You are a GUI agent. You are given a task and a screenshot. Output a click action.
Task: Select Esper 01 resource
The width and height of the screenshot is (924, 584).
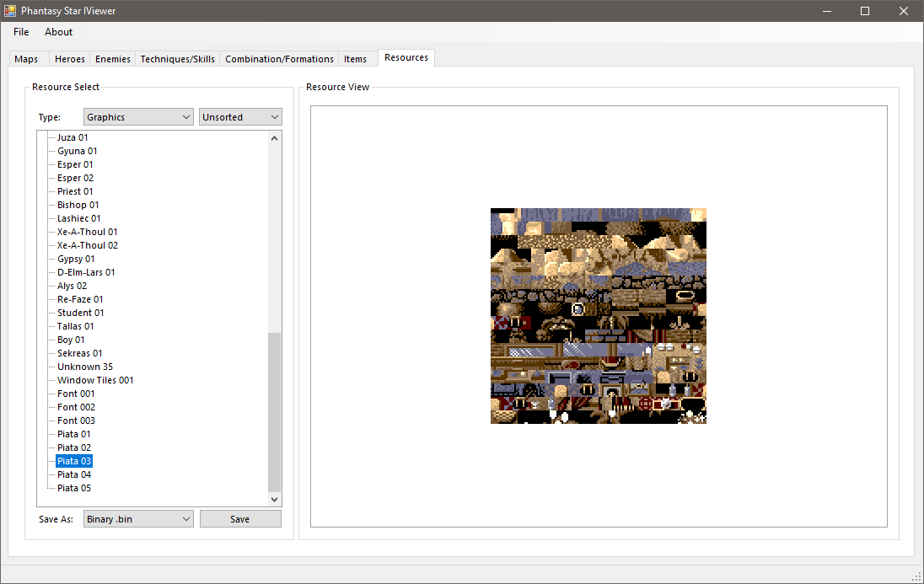pos(75,164)
